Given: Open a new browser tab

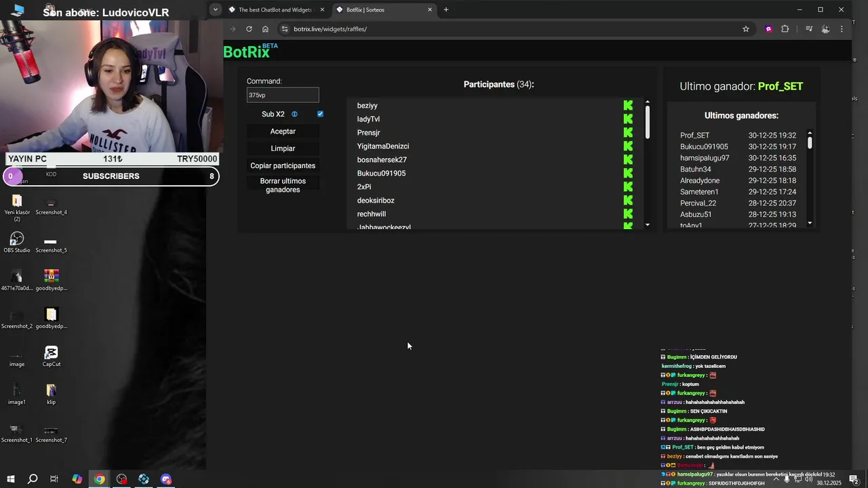Looking at the screenshot, I should pyautogui.click(x=446, y=9).
